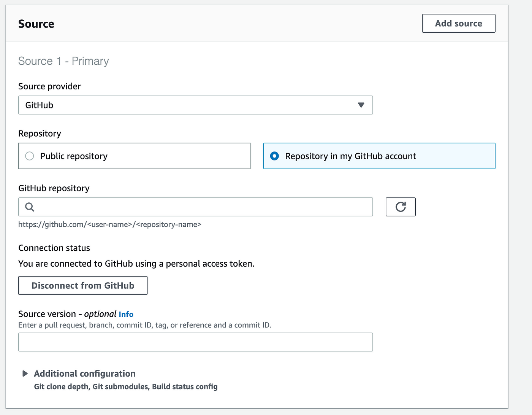Click the Add source button
532x415 pixels.
[x=459, y=23]
